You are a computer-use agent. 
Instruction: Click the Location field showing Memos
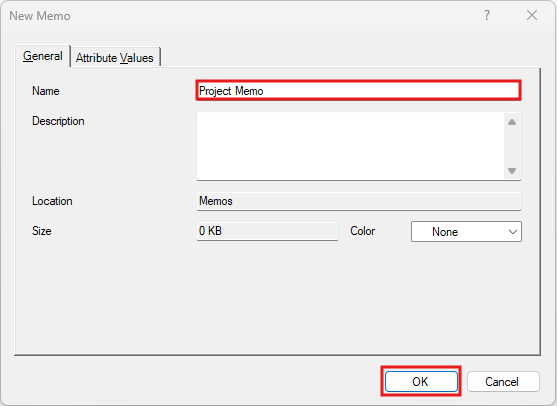click(359, 201)
